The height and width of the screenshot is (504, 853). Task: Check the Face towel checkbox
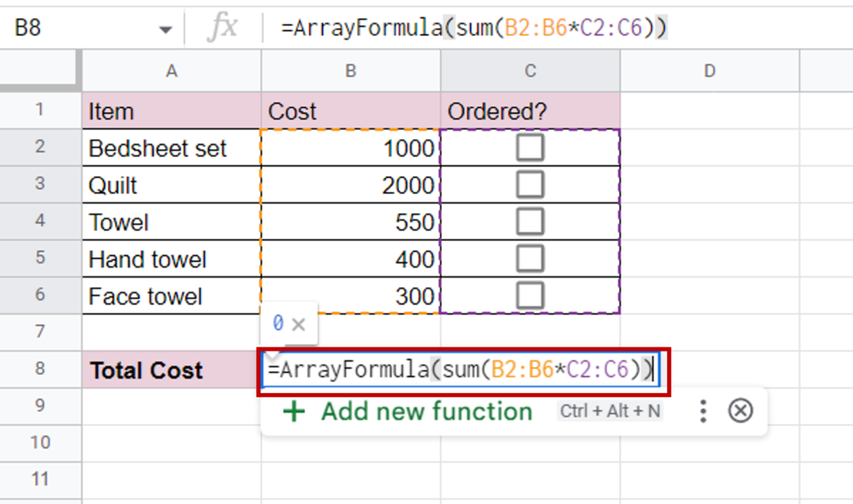click(x=530, y=296)
